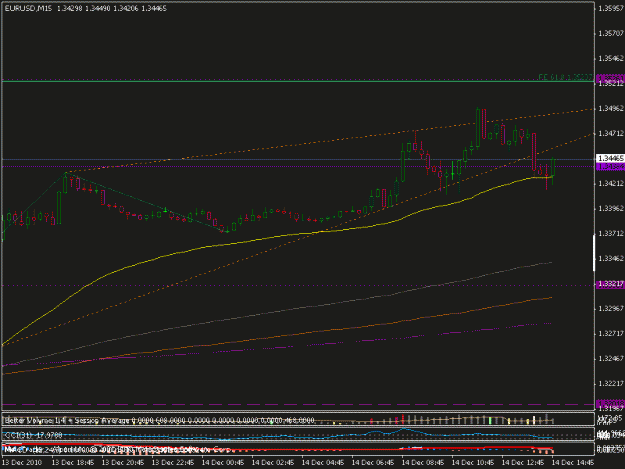Click the tall red candle after the price peak

point(484,124)
